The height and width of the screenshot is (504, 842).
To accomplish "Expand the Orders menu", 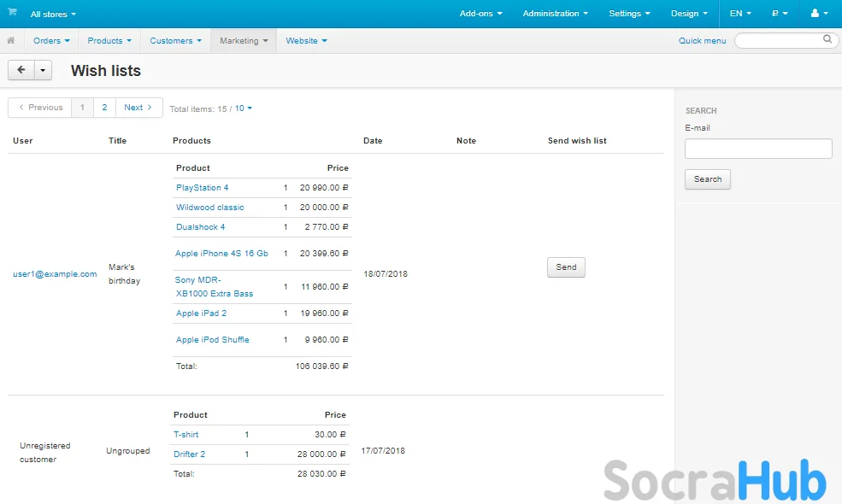I will (x=51, y=41).
